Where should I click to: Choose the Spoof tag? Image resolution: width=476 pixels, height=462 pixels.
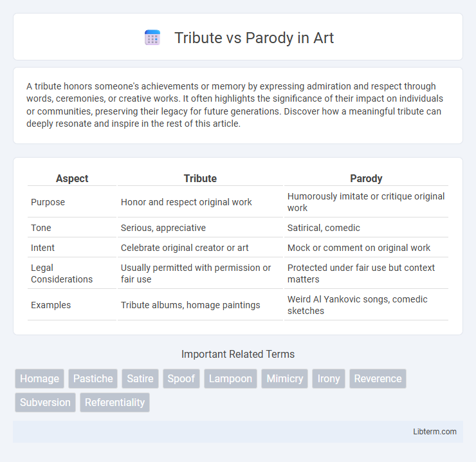click(x=181, y=378)
